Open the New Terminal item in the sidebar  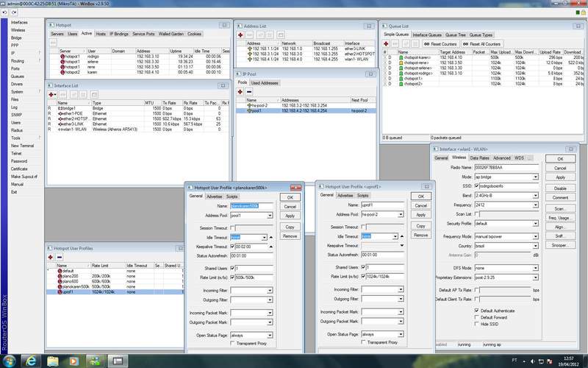tap(22, 146)
